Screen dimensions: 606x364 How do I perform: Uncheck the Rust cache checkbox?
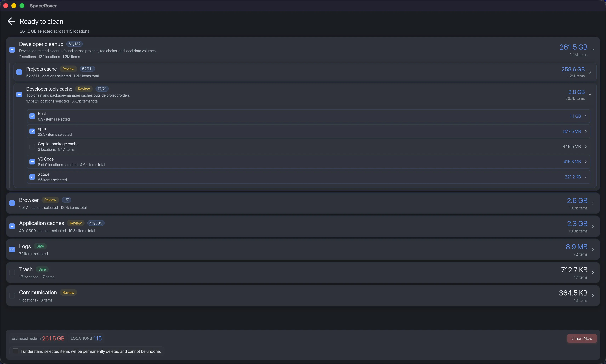[32, 116]
